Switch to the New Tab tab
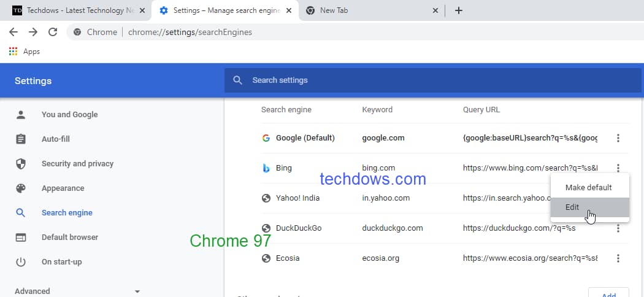 [x=372, y=10]
